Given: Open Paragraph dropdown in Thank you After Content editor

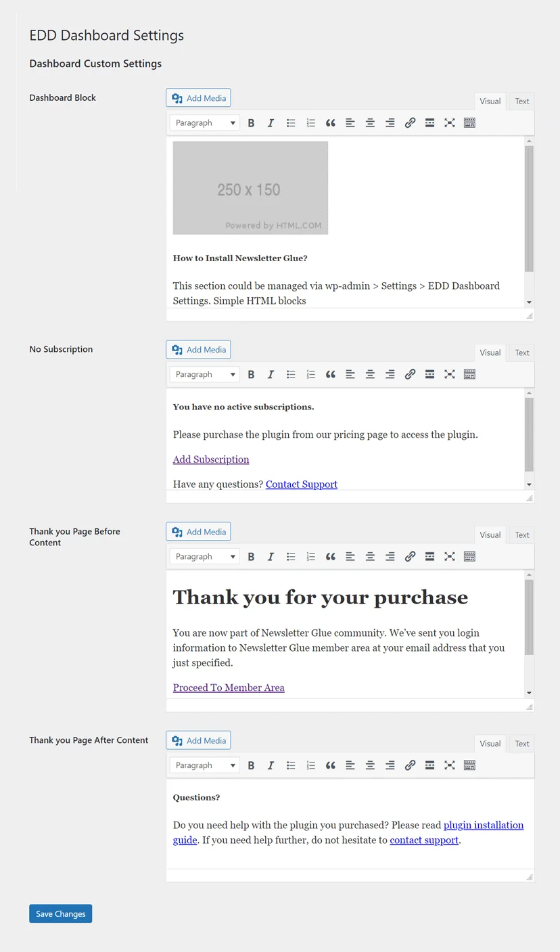Looking at the screenshot, I should click(205, 765).
